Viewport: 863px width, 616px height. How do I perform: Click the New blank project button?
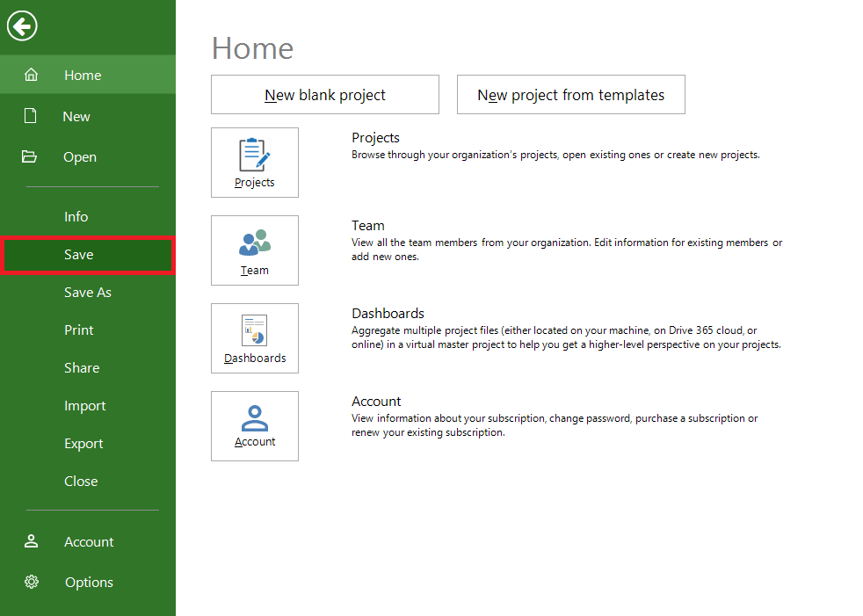(324, 94)
